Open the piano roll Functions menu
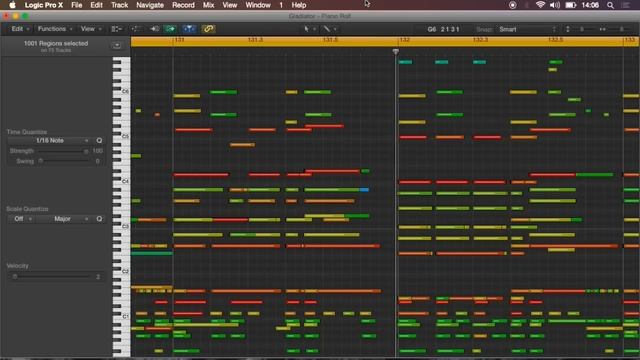Viewport: 640px width, 360px height. click(x=55, y=29)
